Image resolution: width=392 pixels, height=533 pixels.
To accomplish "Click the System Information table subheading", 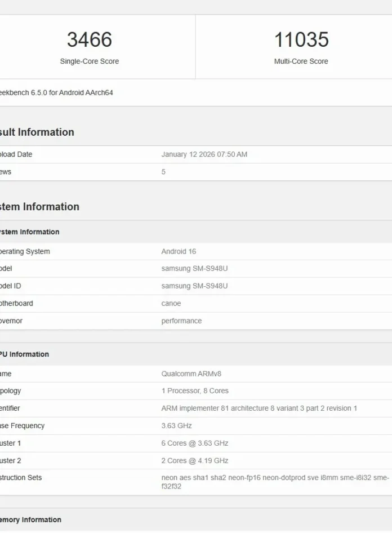I will pyautogui.click(x=29, y=232).
